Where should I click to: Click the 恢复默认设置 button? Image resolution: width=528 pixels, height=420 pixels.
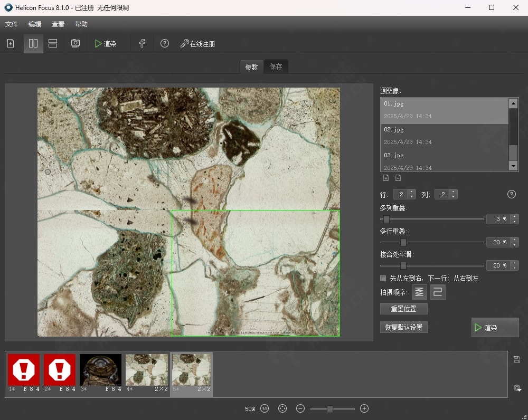[403, 327]
